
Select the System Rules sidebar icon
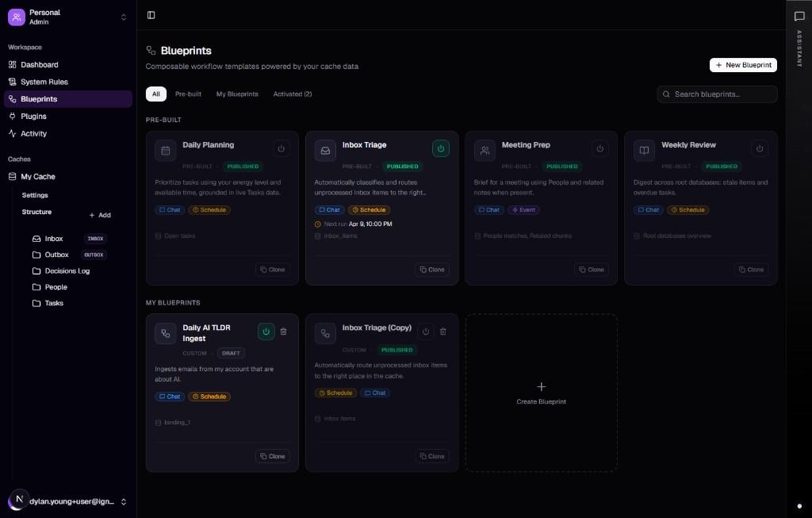coord(11,82)
